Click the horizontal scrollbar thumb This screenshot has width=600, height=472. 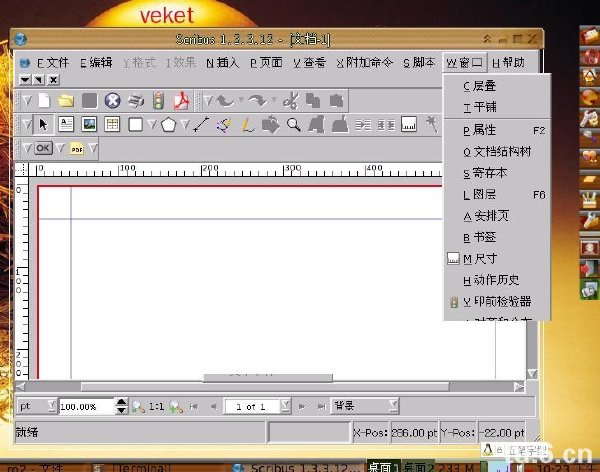click(x=265, y=387)
